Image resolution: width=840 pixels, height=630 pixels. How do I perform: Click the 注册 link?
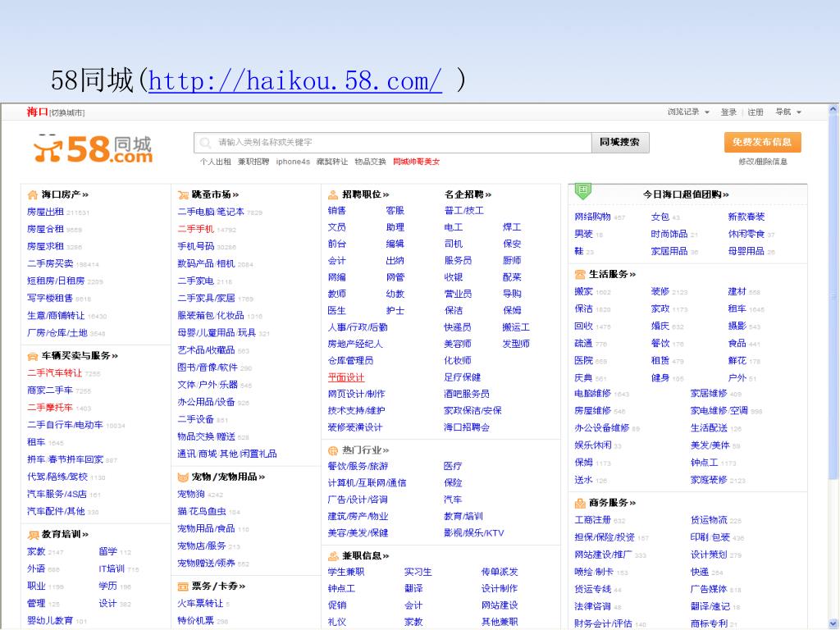click(x=756, y=112)
